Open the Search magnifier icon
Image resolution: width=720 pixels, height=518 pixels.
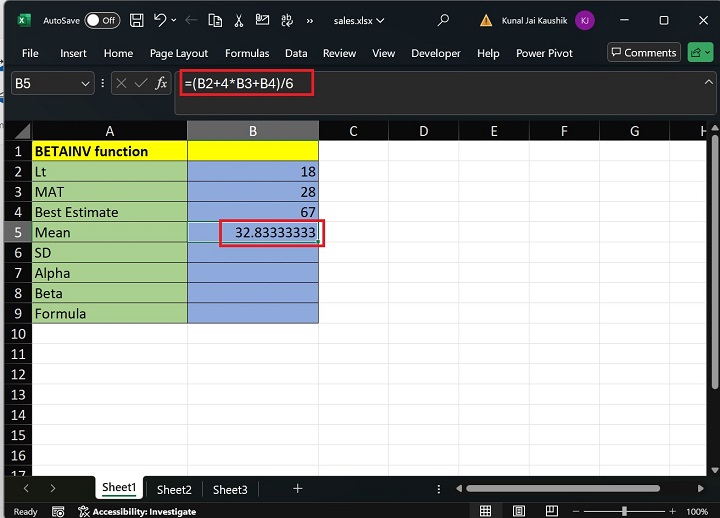tap(444, 20)
